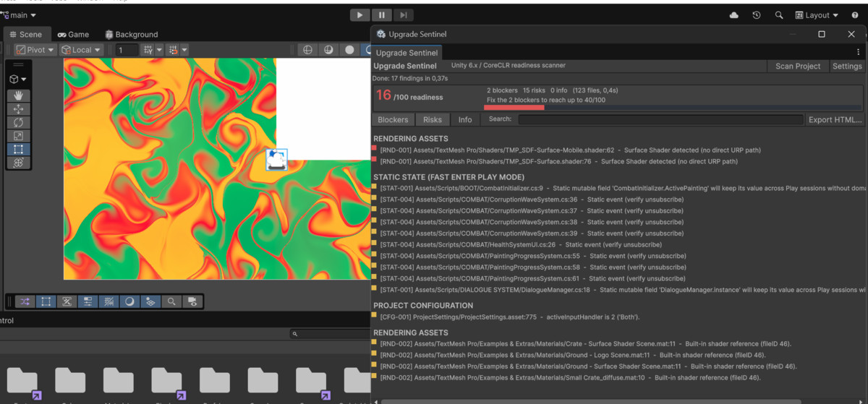Open the Local handle rotation dropdown
The image size is (868, 404).
[81, 50]
